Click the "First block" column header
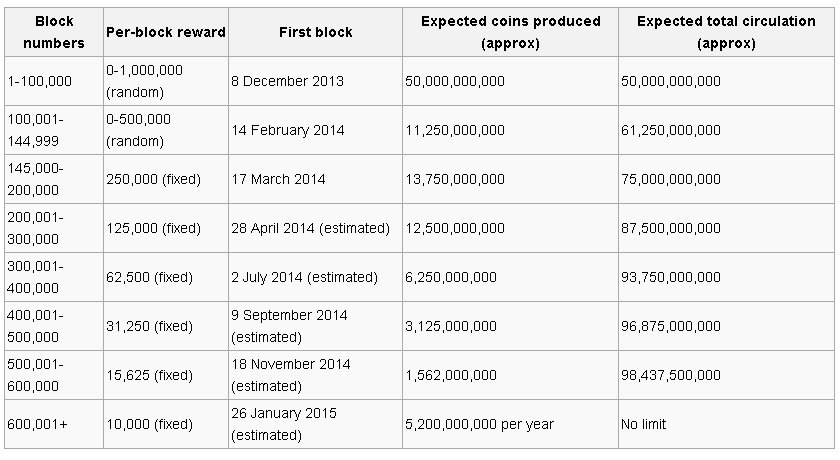 click(315, 32)
